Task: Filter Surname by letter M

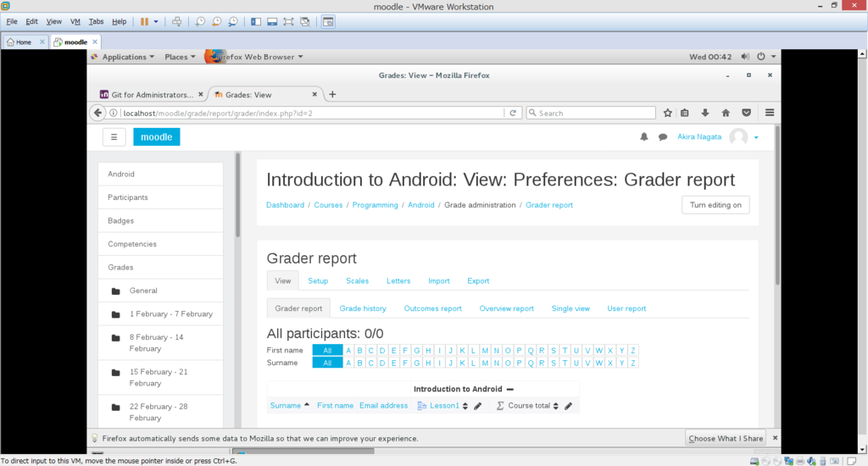Action: (485, 363)
